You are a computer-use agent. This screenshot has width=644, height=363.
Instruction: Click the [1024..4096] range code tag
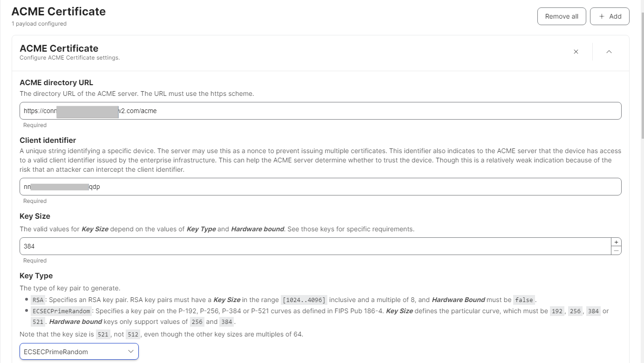(x=305, y=300)
